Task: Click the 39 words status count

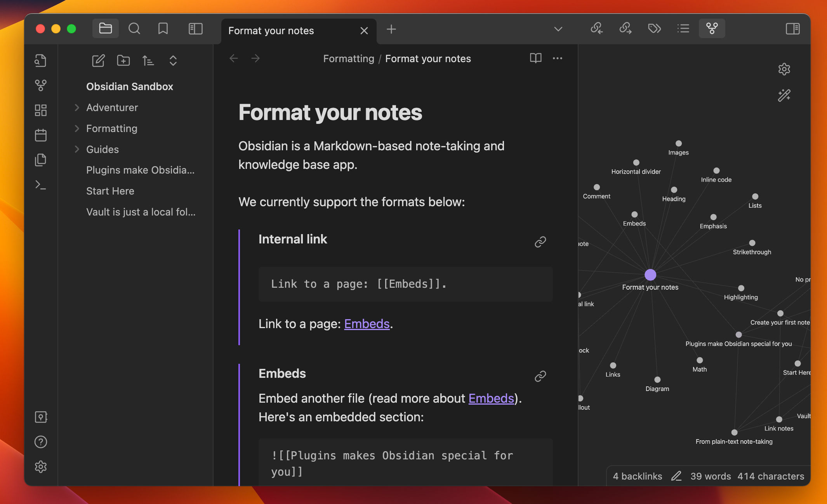Action: pyautogui.click(x=711, y=476)
